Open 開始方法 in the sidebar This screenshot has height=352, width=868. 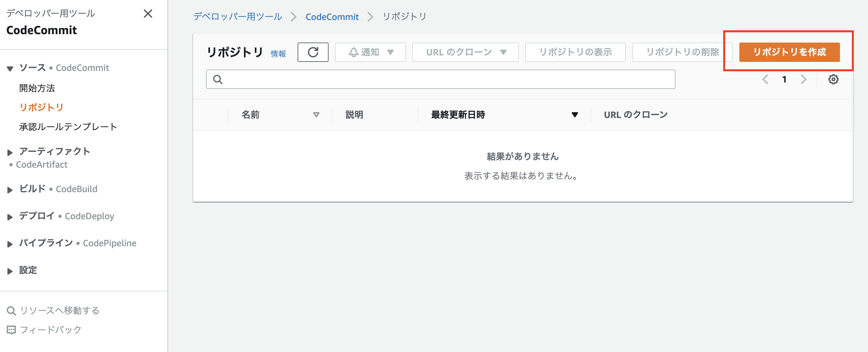pyautogui.click(x=37, y=88)
